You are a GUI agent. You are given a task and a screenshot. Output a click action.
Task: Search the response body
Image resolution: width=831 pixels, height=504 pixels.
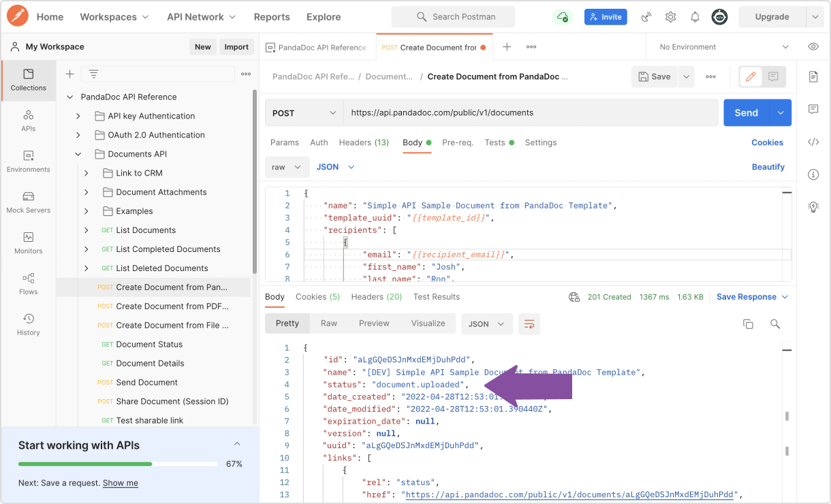pyautogui.click(x=775, y=324)
